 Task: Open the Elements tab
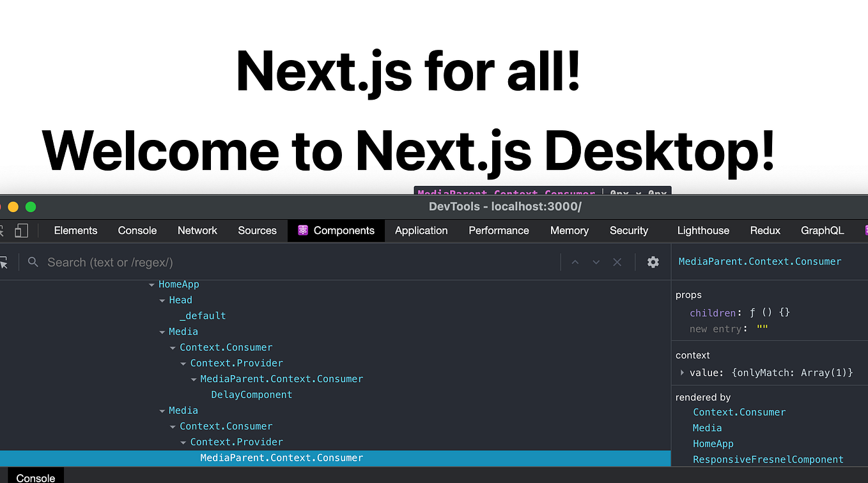coord(75,231)
